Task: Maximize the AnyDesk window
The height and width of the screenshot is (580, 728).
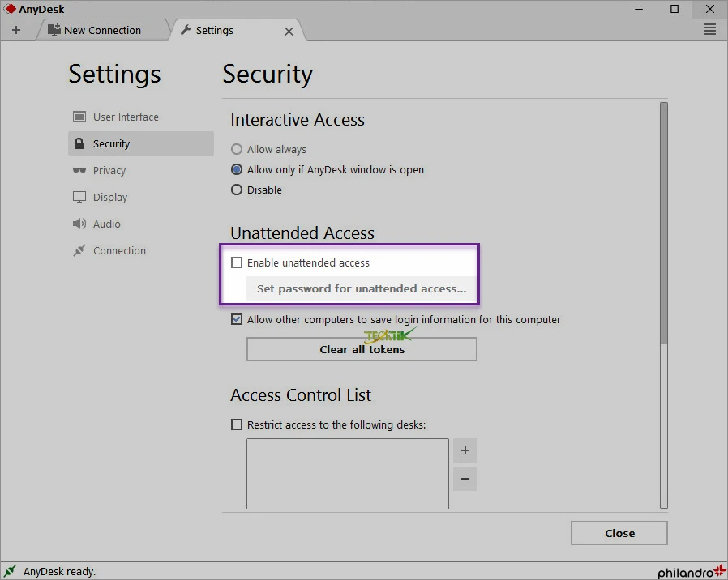Action: click(x=674, y=9)
